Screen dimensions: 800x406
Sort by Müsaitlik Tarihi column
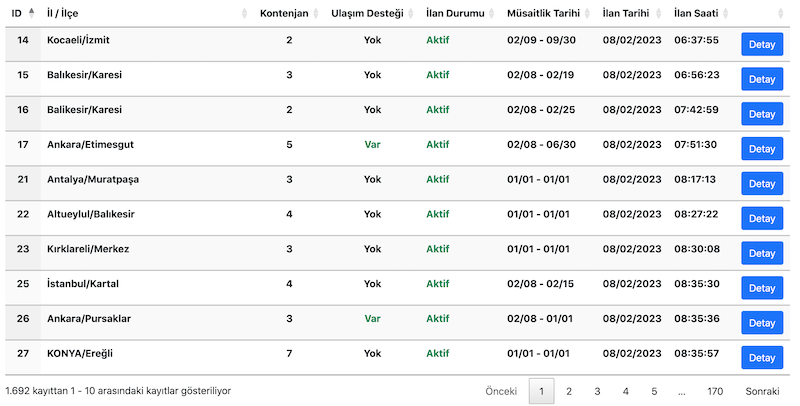545,13
